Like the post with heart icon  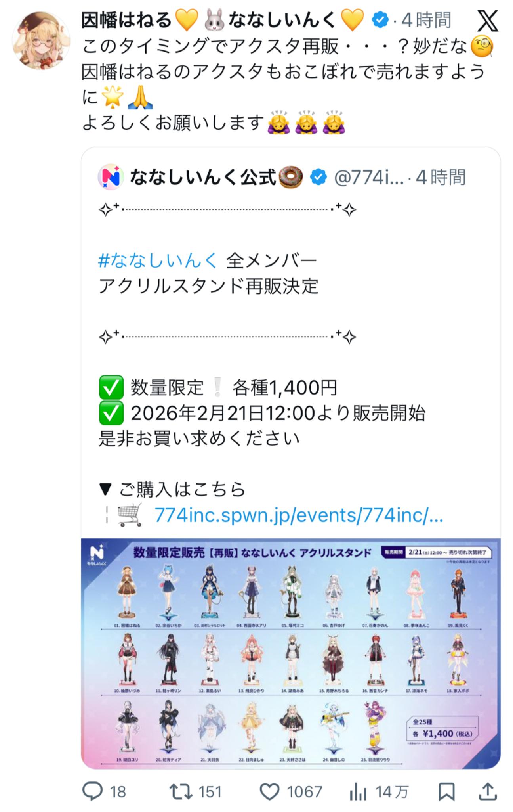click(x=270, y=792)
